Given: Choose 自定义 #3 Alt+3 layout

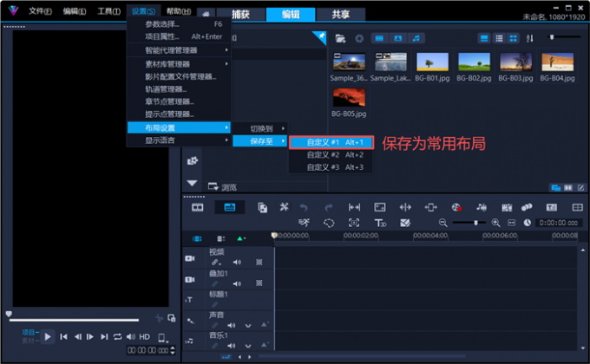Looking at the screenshot, I should [x=331, y=167].
